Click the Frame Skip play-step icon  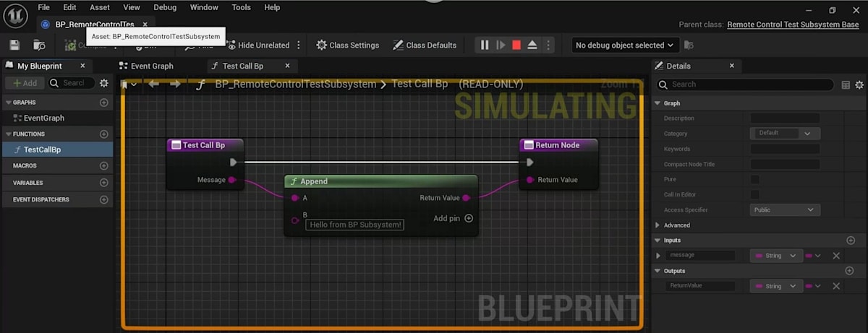tap(501, 45)
